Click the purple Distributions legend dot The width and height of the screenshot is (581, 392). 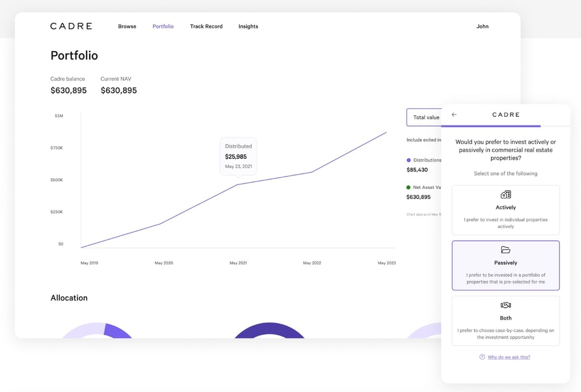(409, 161)
